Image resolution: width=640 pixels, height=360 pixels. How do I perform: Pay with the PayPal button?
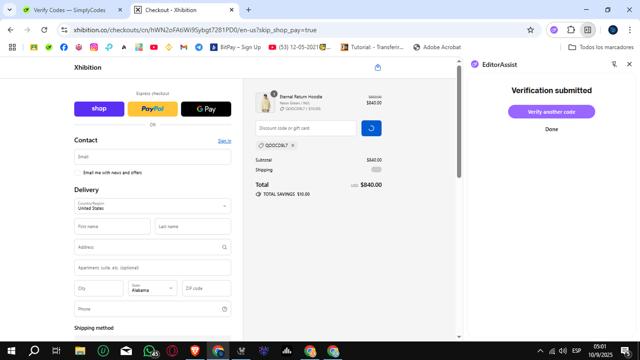[x=153, y=109]
